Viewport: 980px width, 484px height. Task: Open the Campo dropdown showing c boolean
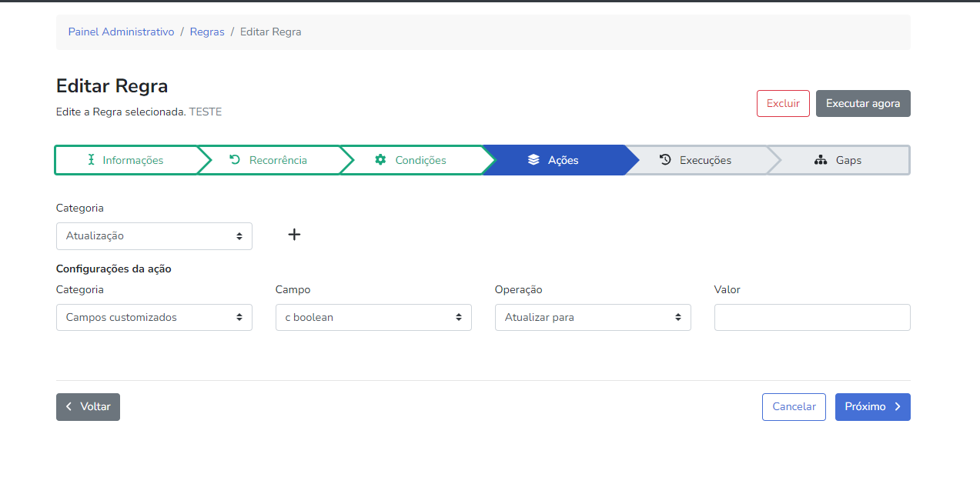373,318
